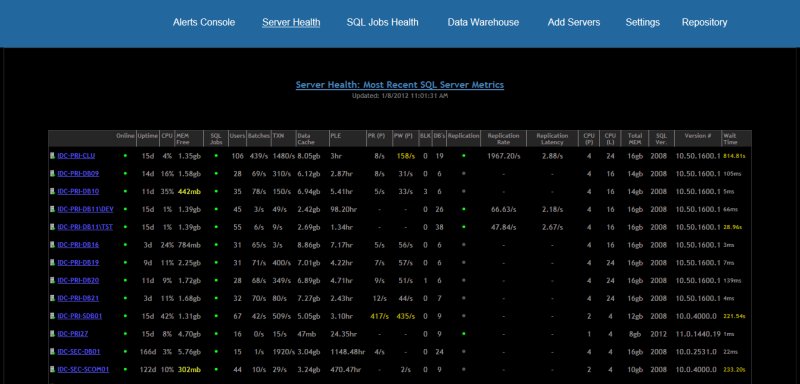The height and width of the screenshot is (384, 800).
Task: Open the IDC-PRI-DB16 server link
Action: pyautogui.click(x=78, y=245)
